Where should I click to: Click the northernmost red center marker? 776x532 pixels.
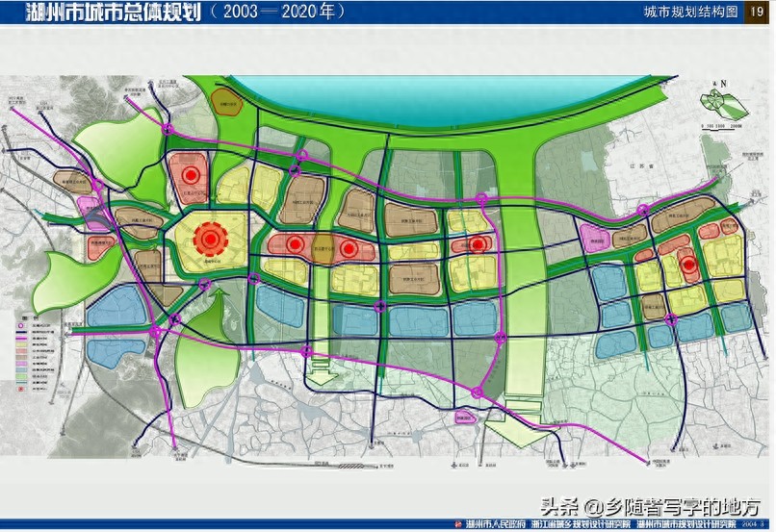(x=191, y=175)
